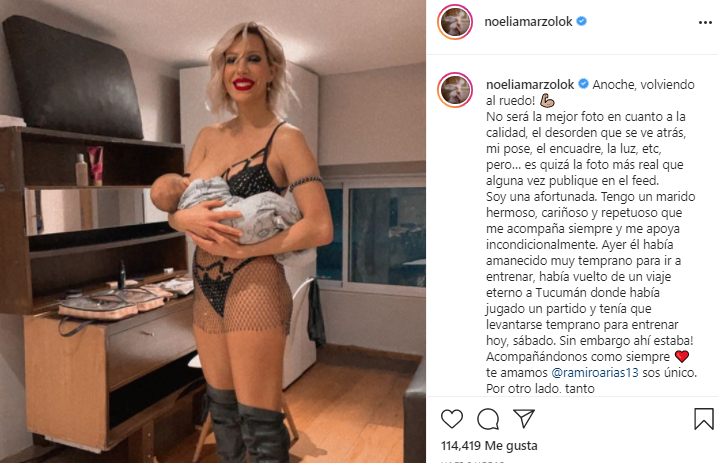The height and width of the screenshot is (463, 718).
Task: Open comments via speech bubble icon
Action: 488,419
